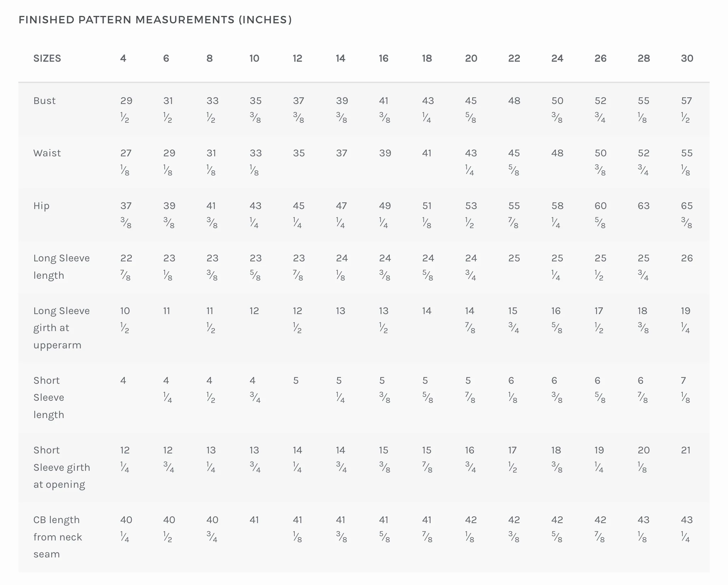728x585 pixels.
Task: Select the Short Sleeve girth value 21
Action: (686, 450)
